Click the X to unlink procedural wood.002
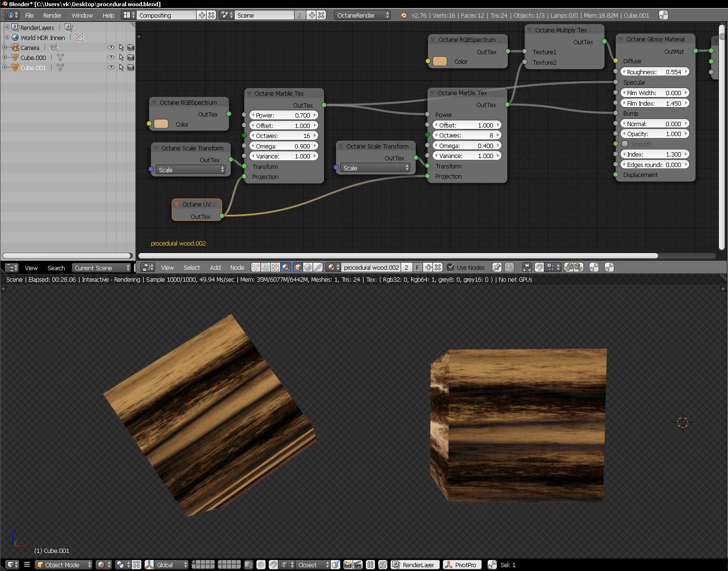 tap(438, 267)
